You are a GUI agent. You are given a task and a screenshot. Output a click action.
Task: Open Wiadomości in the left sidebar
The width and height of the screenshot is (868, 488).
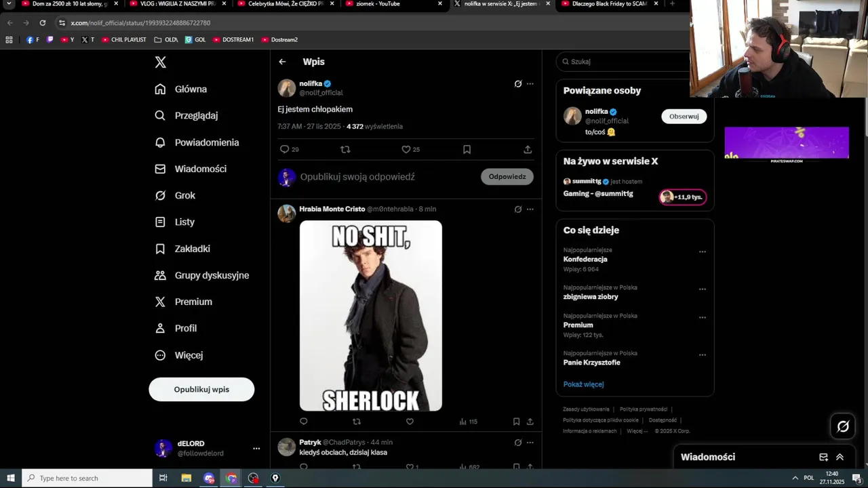191,169
